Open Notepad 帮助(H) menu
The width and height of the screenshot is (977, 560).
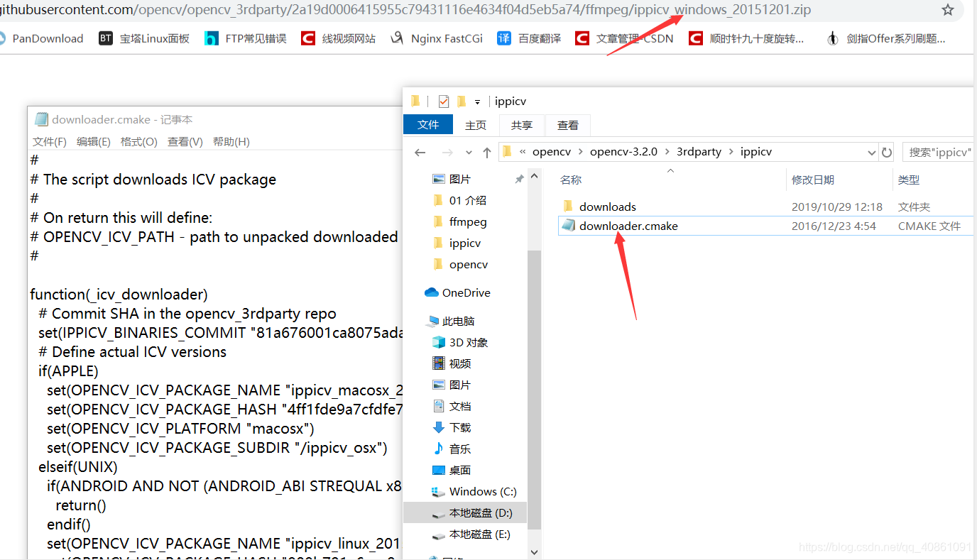click(231, 141)
